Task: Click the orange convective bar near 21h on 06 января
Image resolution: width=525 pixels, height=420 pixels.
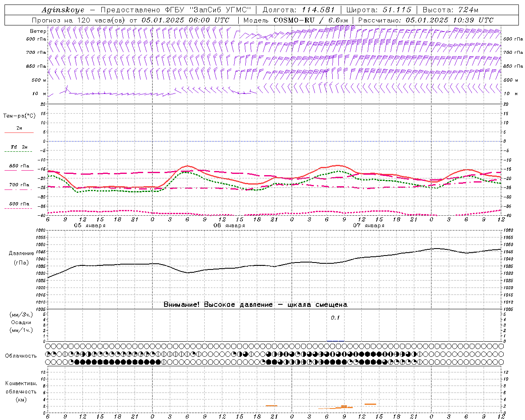Action: (x=271, y=406)
